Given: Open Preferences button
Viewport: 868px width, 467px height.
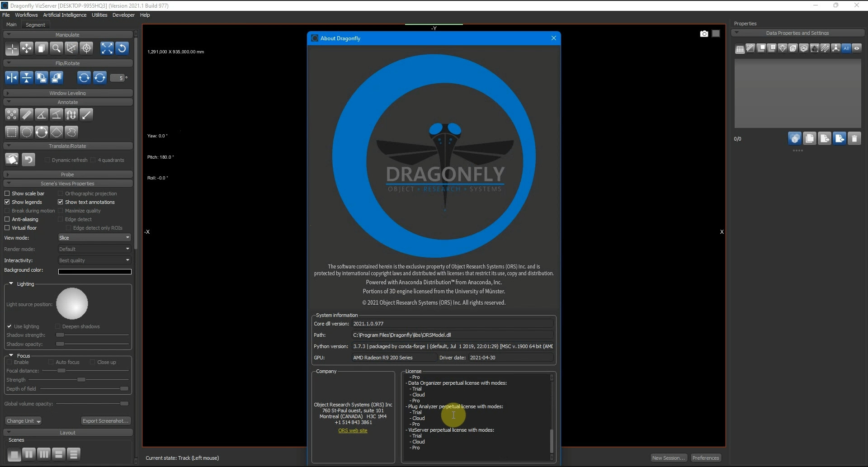Looking at the screenshot, I should [x=706, y=458].
